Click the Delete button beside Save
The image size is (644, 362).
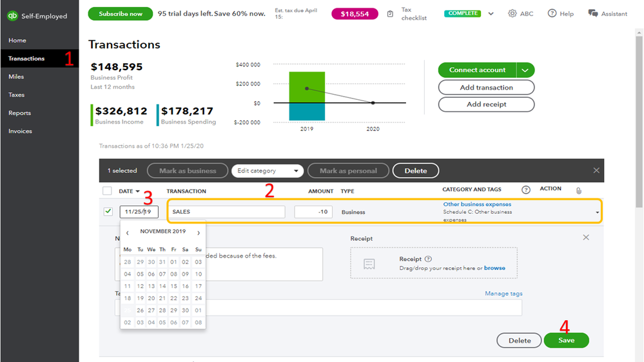coord(519,340)
